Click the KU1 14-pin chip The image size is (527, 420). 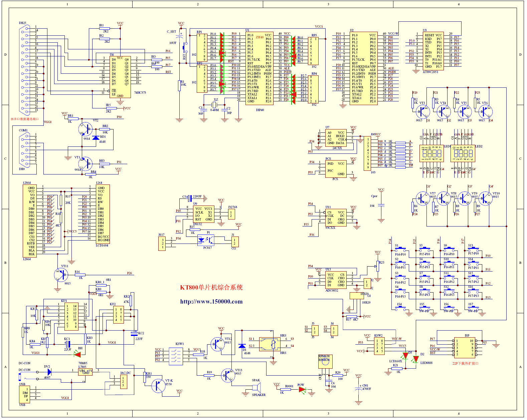(71, 317)
